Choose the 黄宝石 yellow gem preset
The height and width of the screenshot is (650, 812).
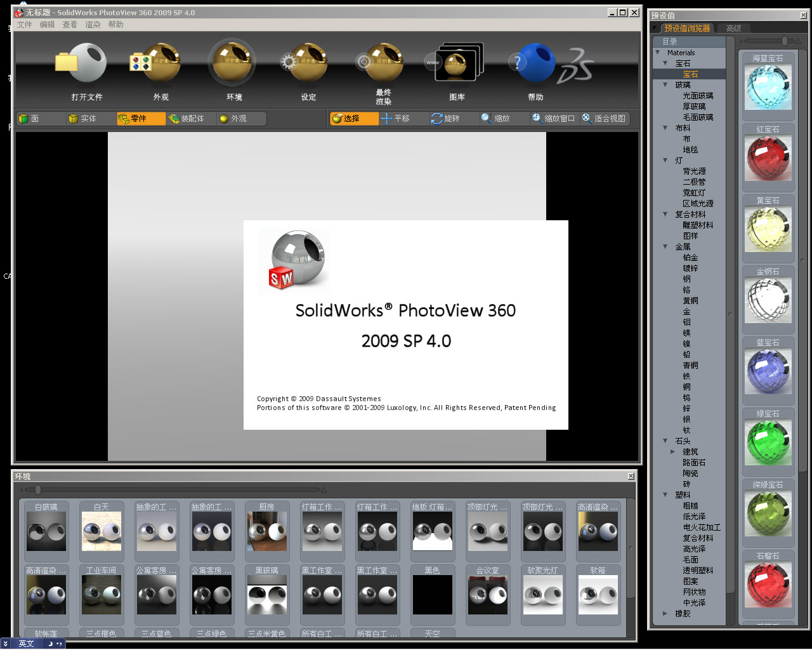(768, 229)
